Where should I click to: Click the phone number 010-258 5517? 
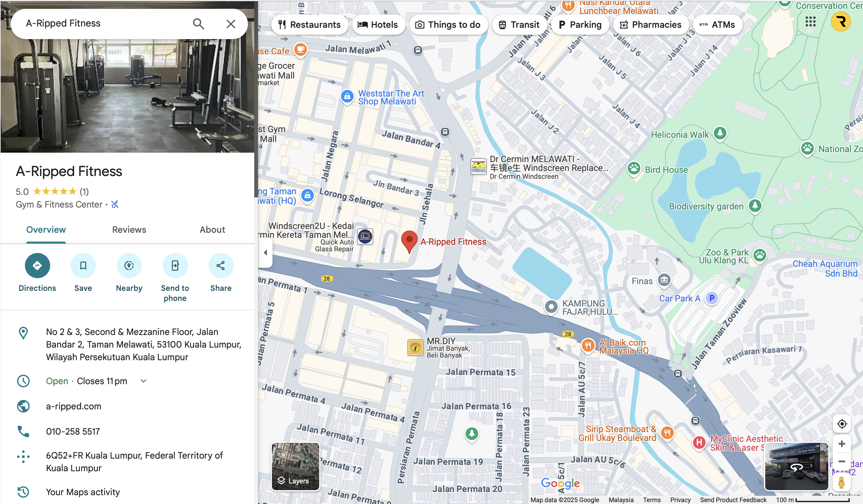pyautogui.click(x=73, y=431)
